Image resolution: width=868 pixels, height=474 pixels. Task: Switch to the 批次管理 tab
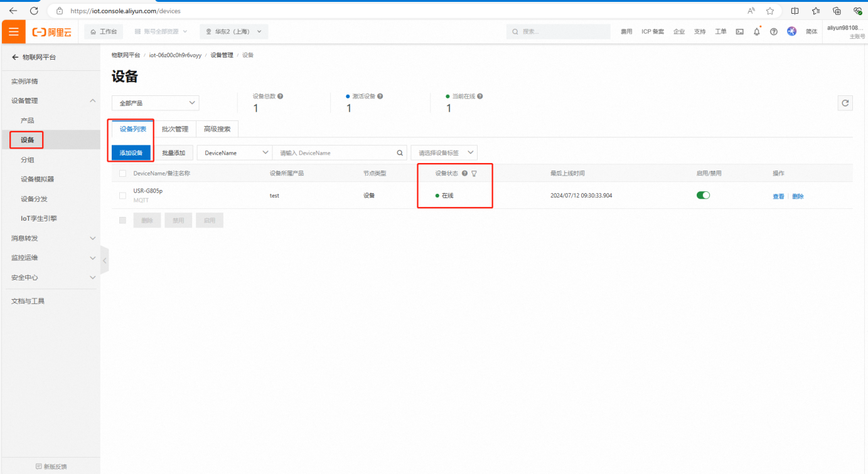(175, 129)
